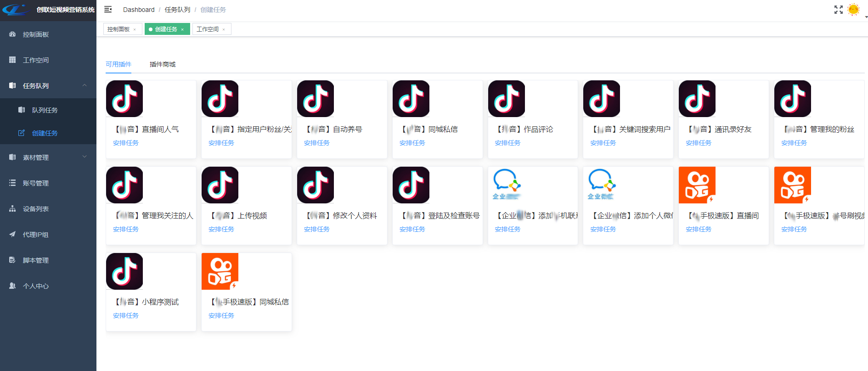Close the 工作空间 page tab
This screenshot has width=868, height=371.
224,29
